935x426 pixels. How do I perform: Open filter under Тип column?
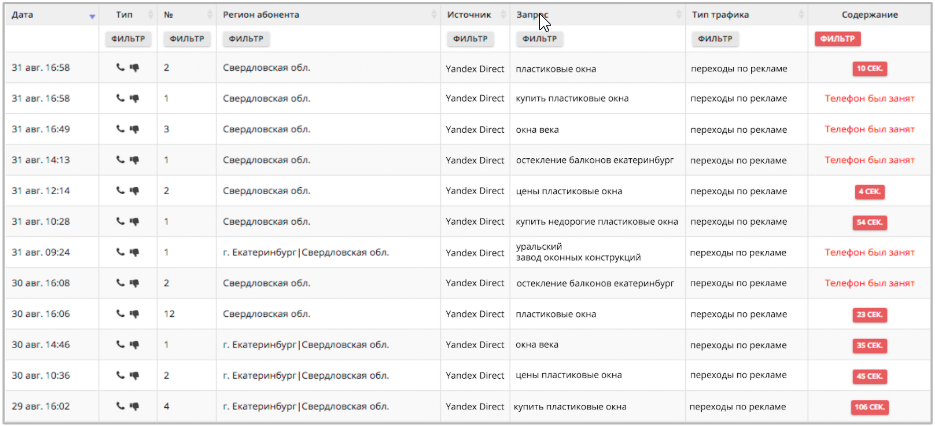click(x=128, y=39)
